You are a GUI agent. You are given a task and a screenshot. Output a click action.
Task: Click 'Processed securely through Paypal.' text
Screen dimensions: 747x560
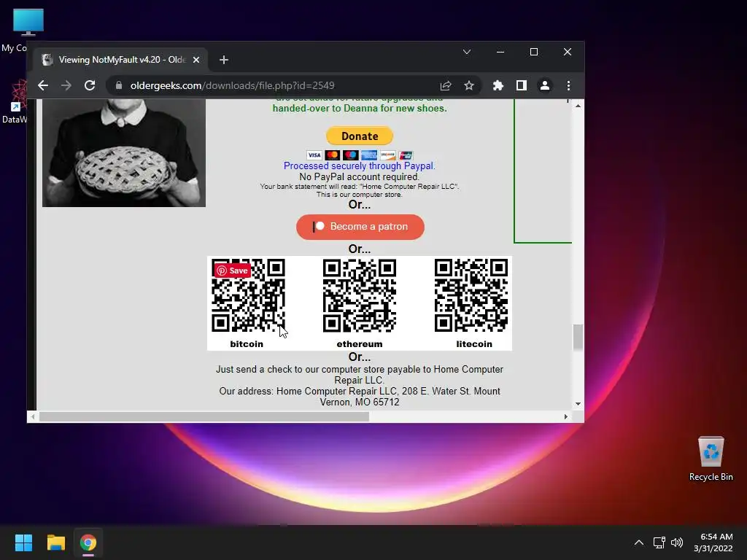tap(360, 166)
